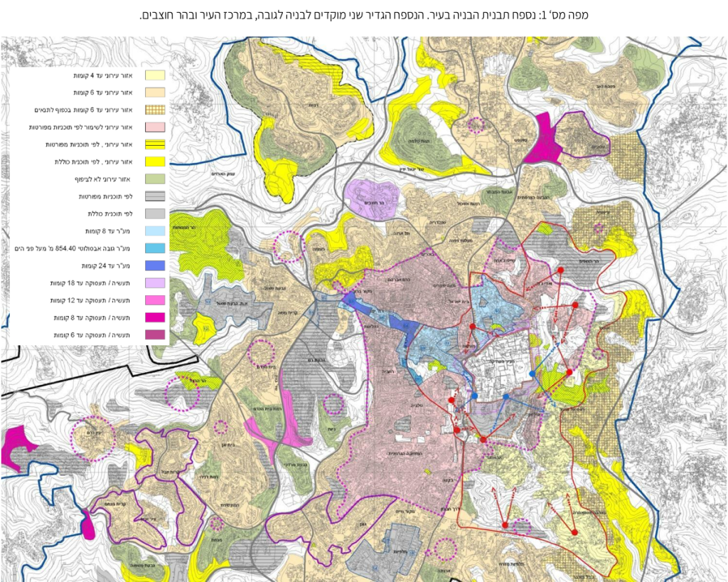Click the dark blue 24-floor CBD swatch

point(155,265)
